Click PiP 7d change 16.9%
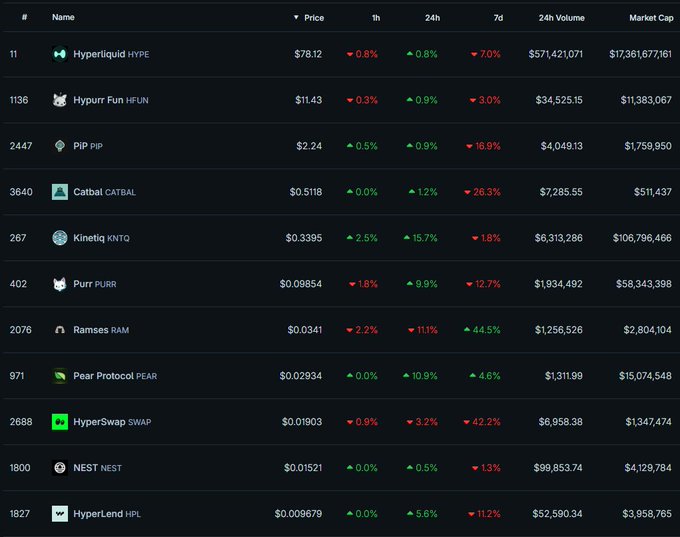The width and height of the screenshot is (680, 537). pos(483,146)
